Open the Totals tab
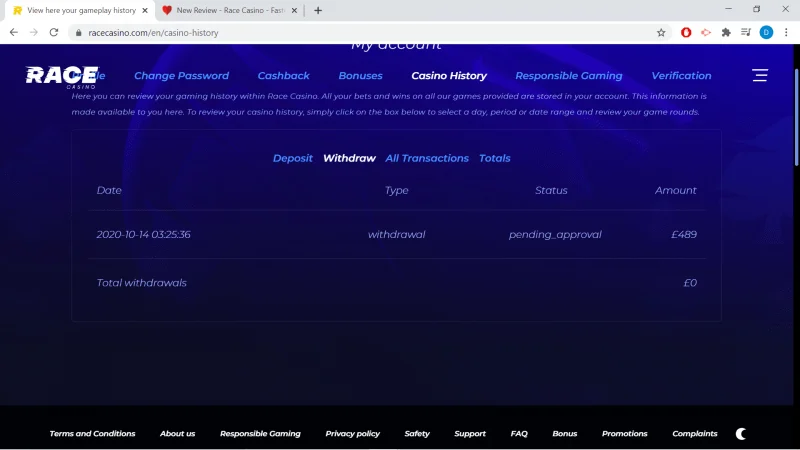 click(x=494, y=158)
